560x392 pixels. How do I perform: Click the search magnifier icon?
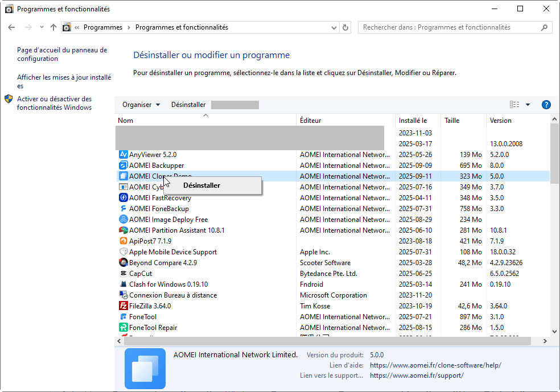tap(544, 27)
